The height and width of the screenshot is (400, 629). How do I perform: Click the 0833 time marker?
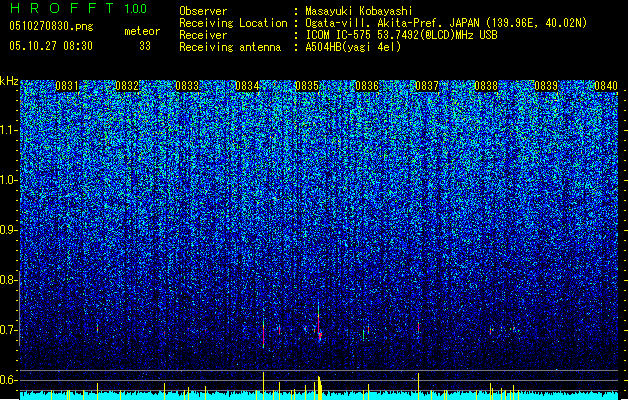tap(187, 86)
